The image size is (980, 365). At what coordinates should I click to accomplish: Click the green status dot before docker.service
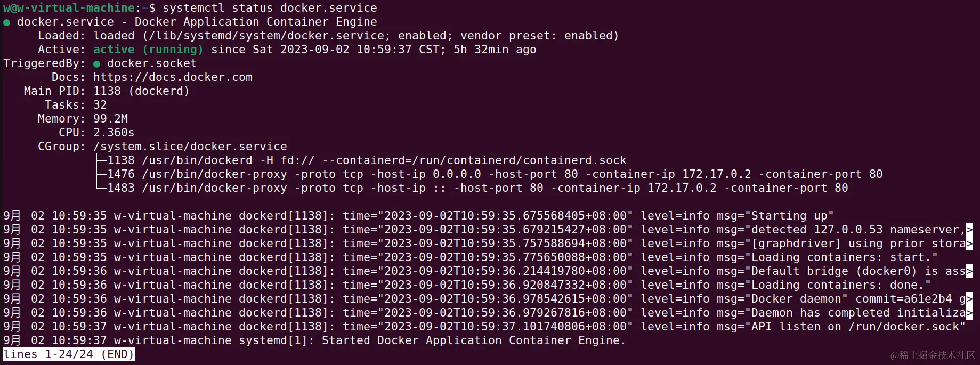click(x=6, y=22)
